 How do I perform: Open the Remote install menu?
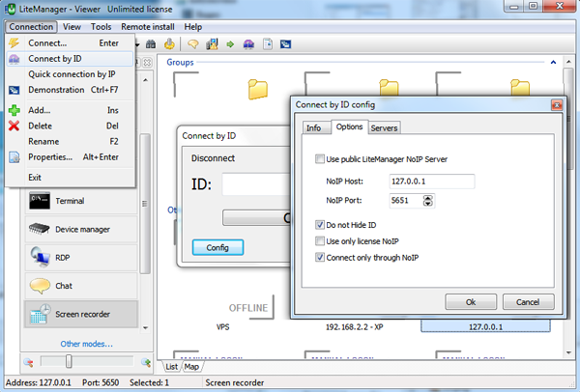[148, 27]
